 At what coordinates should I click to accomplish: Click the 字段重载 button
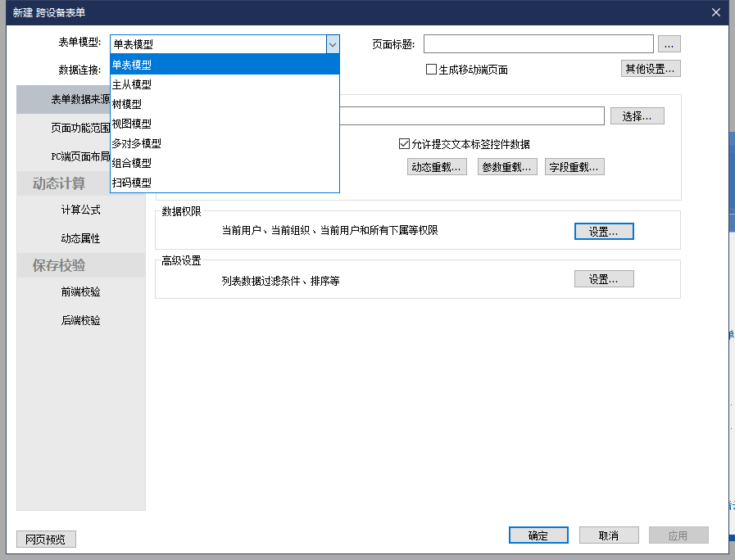[574, 167]
